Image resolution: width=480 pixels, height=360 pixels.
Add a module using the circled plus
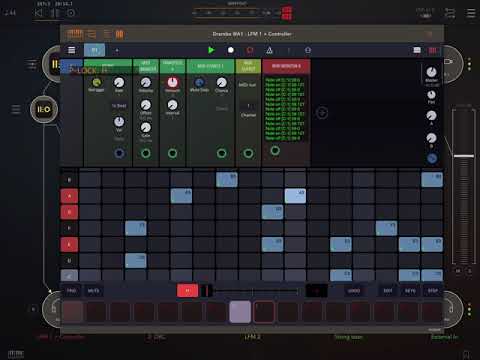(x=322, y=113)
